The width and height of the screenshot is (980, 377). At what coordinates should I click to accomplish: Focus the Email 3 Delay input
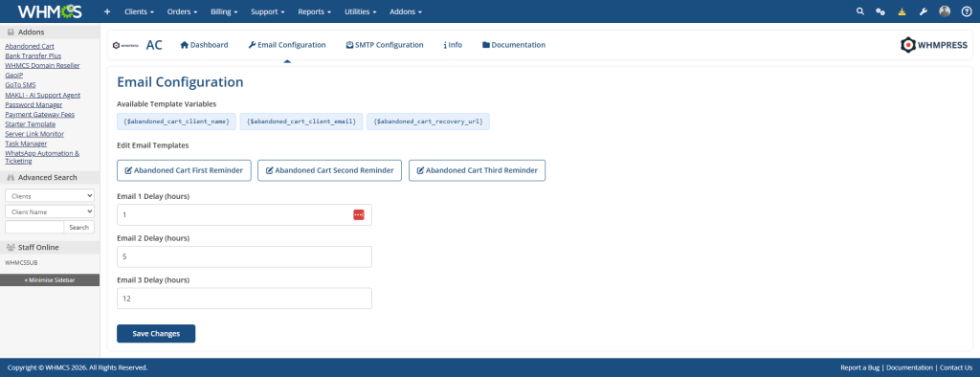click(x=244, y=299)
